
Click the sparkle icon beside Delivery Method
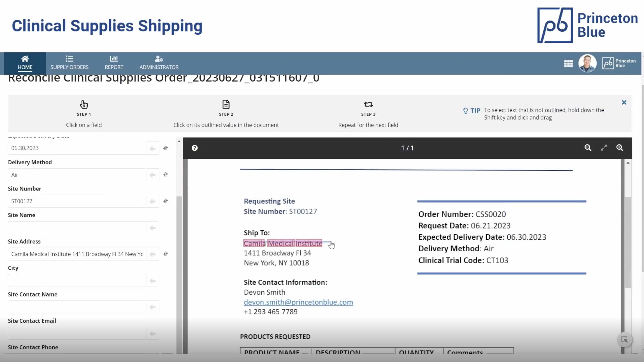tap(166, 175)
